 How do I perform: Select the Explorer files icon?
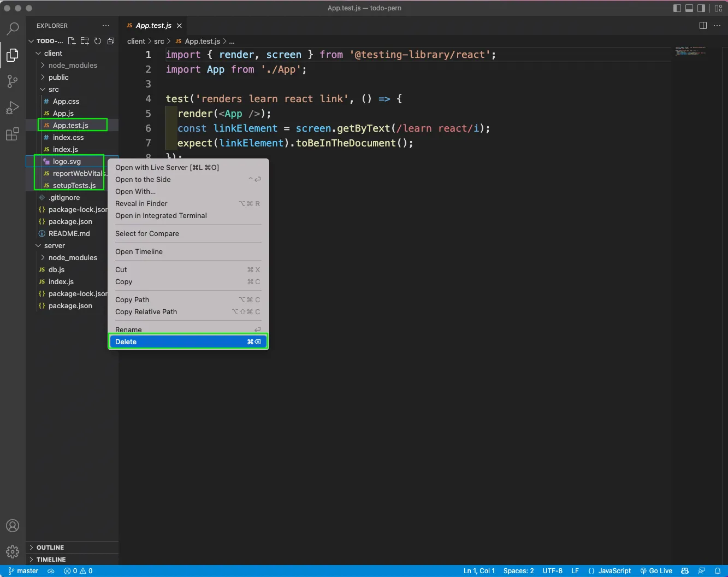(13, 55)
